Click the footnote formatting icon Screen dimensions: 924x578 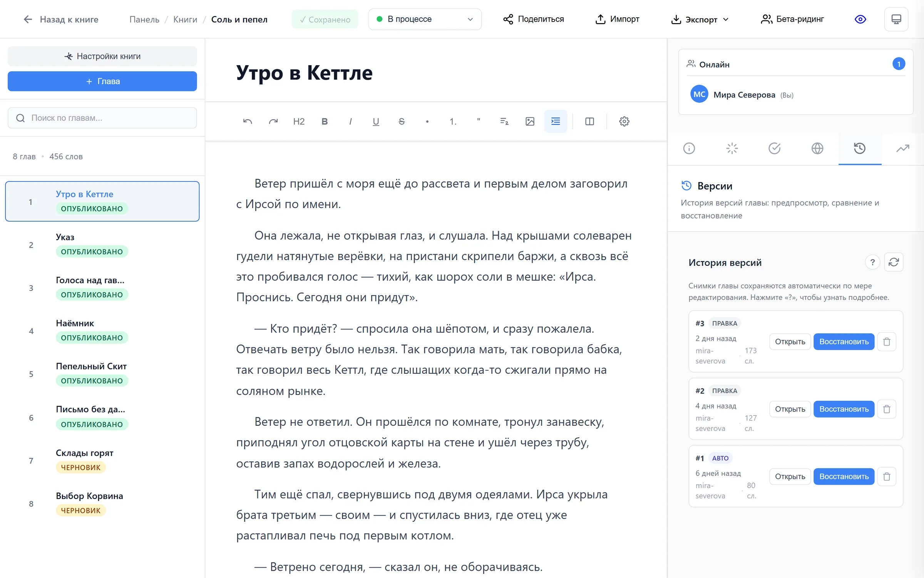[x=504, y=121]
